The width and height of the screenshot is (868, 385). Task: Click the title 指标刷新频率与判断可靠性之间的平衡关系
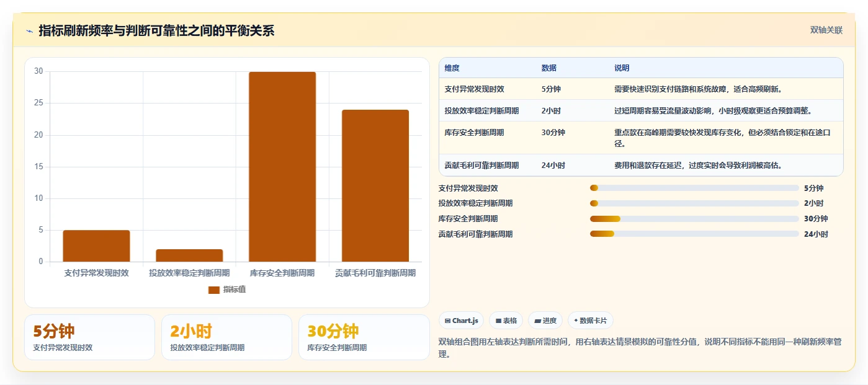156,30
